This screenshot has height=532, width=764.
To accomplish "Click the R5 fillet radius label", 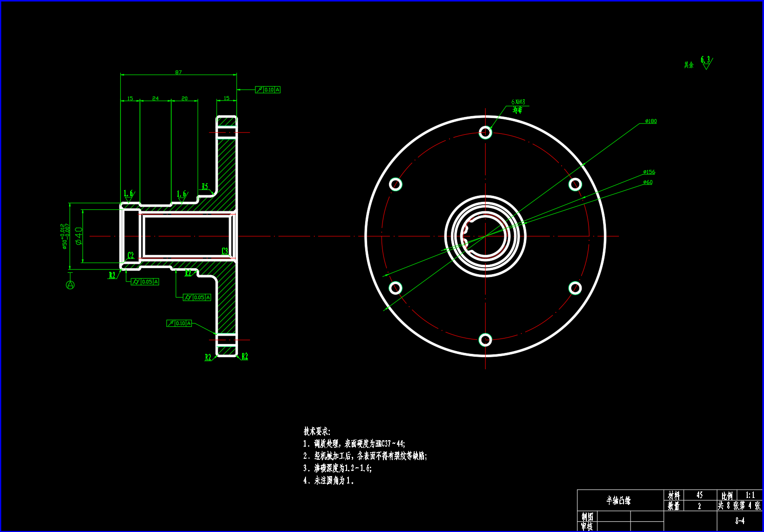I will (205, 187).
